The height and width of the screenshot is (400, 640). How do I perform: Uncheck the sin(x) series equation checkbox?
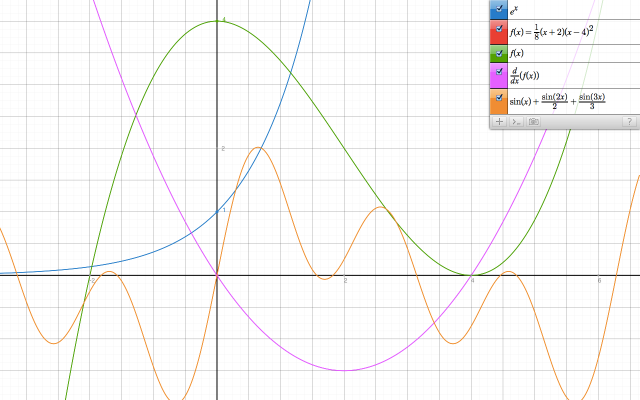point(499,98)
